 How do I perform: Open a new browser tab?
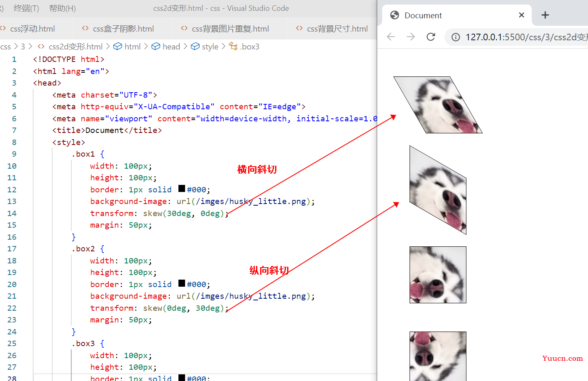pyautogui.click(x=545, y=15)
